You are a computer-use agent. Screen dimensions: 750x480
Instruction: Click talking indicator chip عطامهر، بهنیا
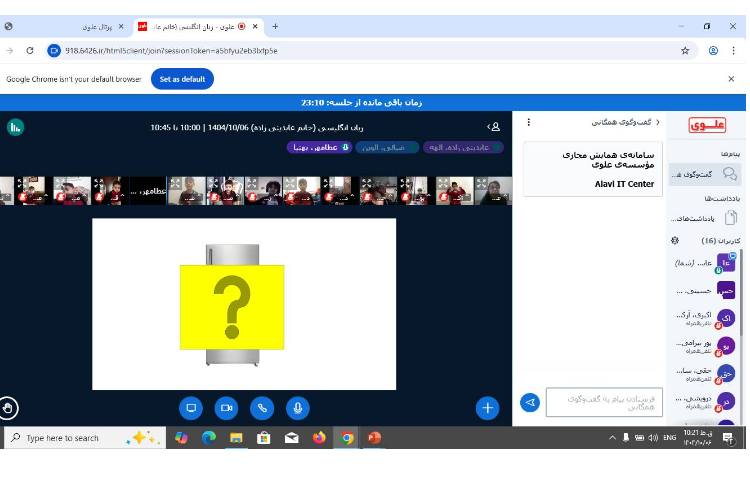pos(320,147)
